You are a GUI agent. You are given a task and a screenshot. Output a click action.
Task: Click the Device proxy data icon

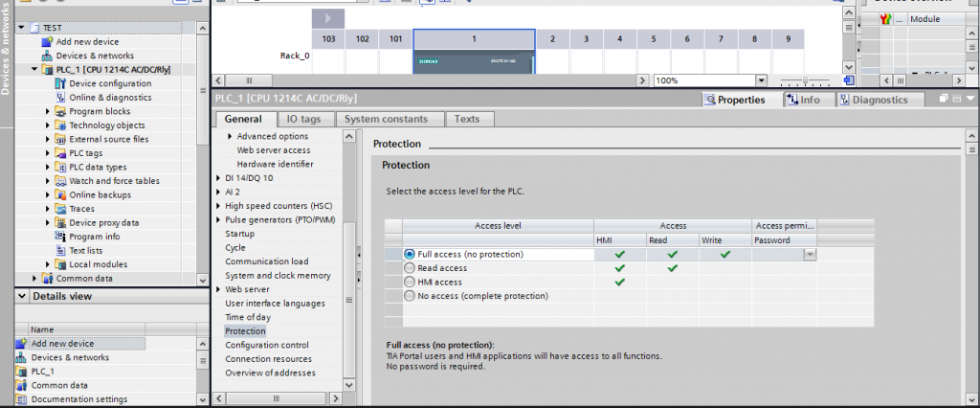60,223
